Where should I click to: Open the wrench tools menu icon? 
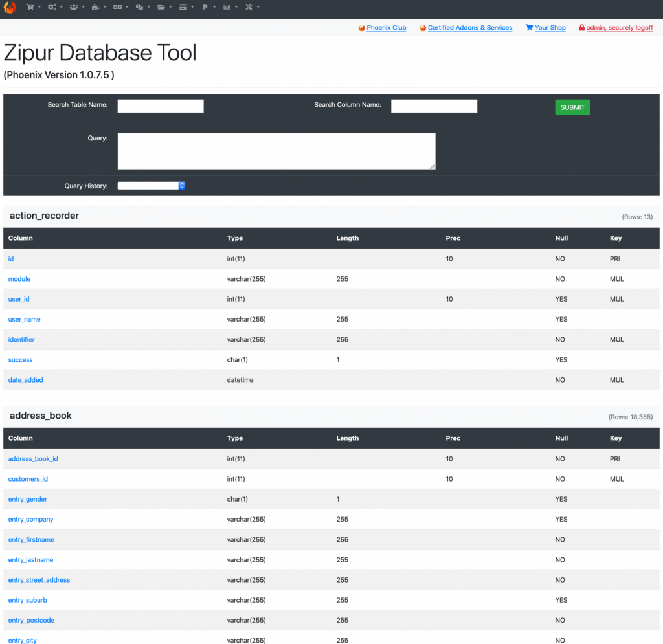click(x=249, y=6)
